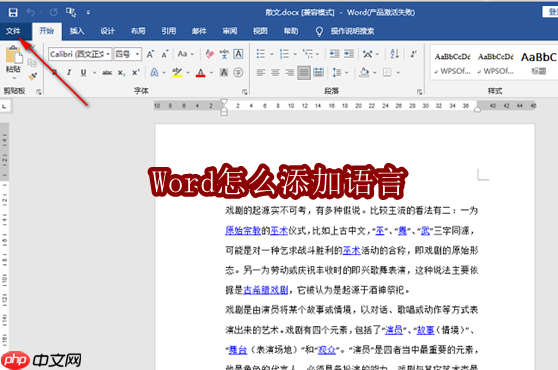Clear all formatting with eraser icon
Screen dimensions: 558x370
pyautogui.click(x=210, y=54)
